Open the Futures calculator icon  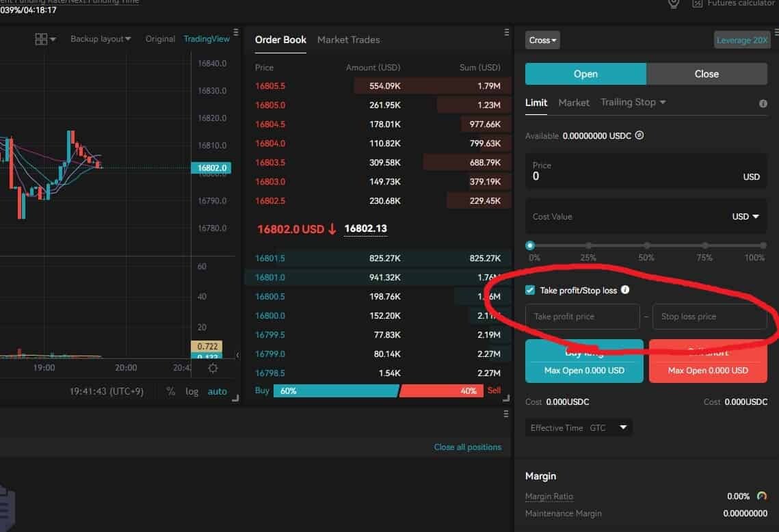(698, 3)
